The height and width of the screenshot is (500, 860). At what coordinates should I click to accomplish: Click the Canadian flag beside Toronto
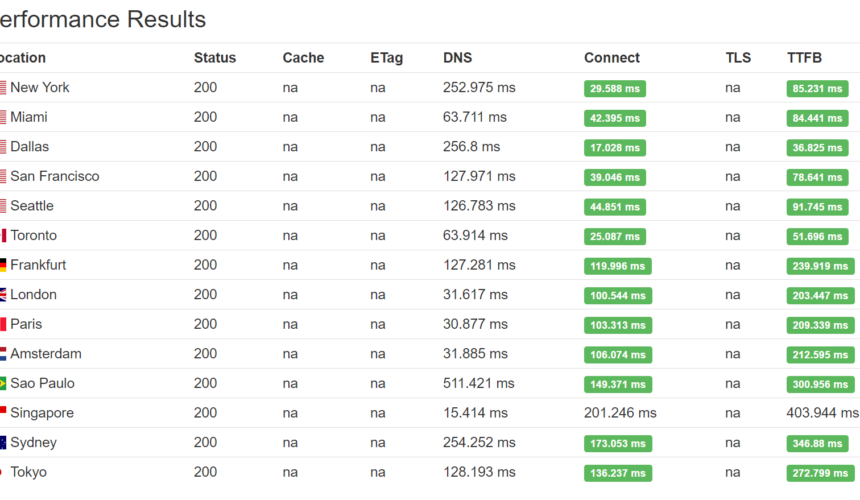click(x=3, y=236)
